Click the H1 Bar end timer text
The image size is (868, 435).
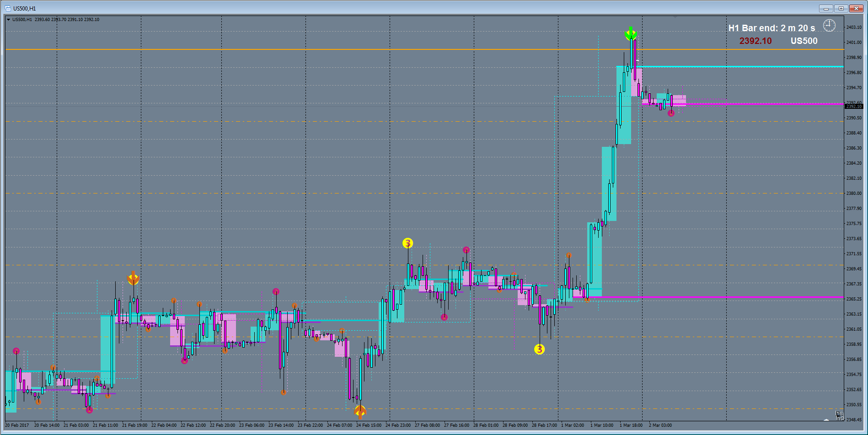coord(772,28)
